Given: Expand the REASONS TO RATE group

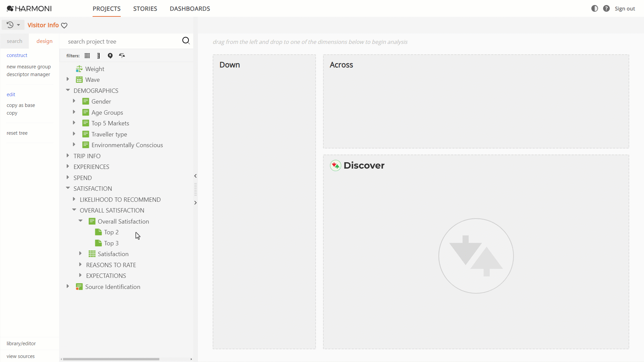Looking at the screenshot, I should coord(80,264).
